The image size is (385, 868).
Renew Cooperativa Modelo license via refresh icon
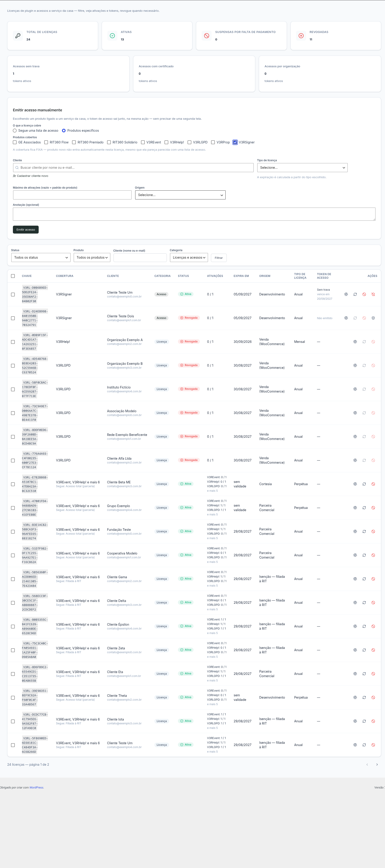pos(364,555)
